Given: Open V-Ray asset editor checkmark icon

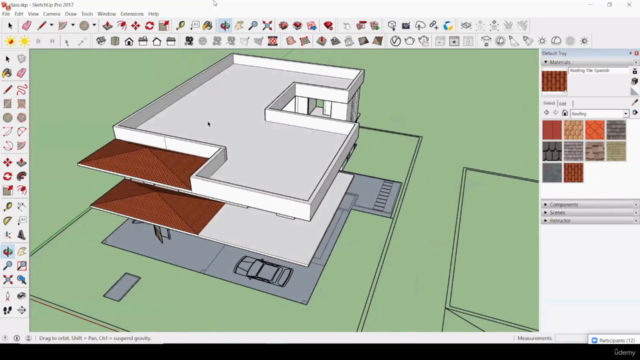Looking at the screenshot, I should [x=395, y=41].
